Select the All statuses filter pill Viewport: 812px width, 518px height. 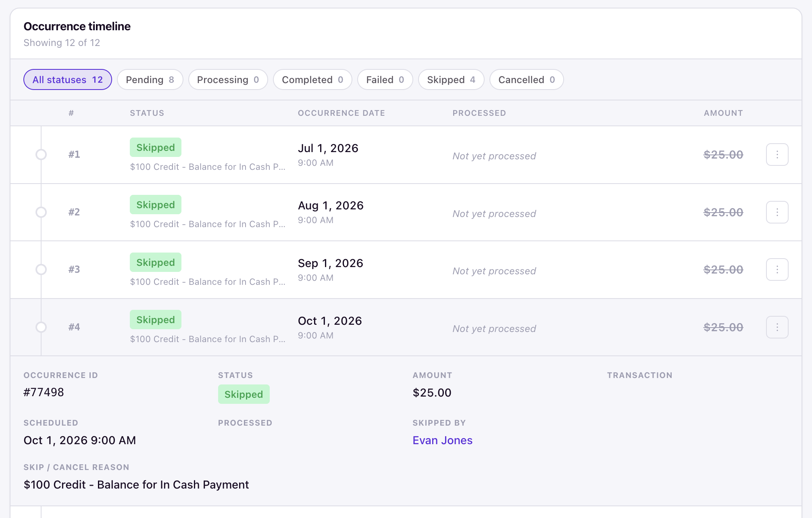68,79
